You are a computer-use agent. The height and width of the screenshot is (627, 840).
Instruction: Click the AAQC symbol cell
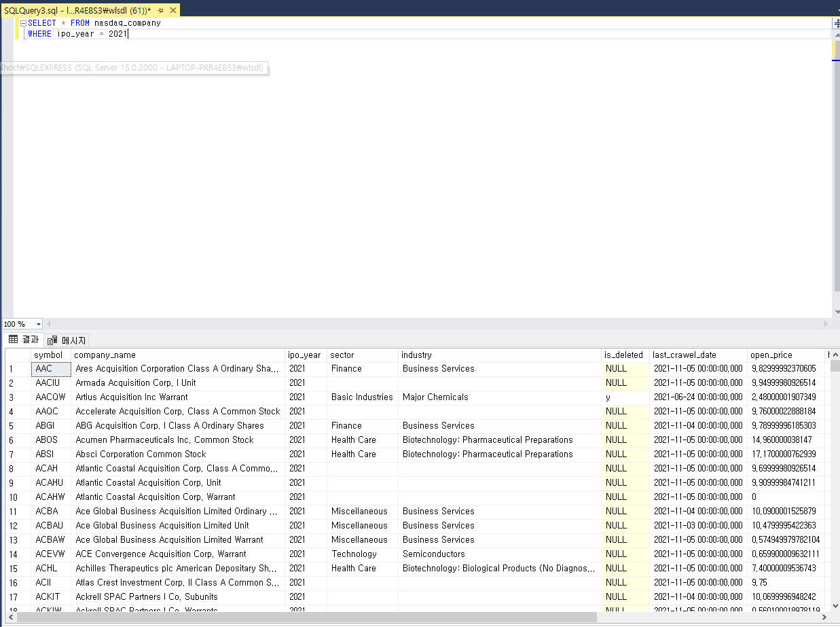[51, 412]
